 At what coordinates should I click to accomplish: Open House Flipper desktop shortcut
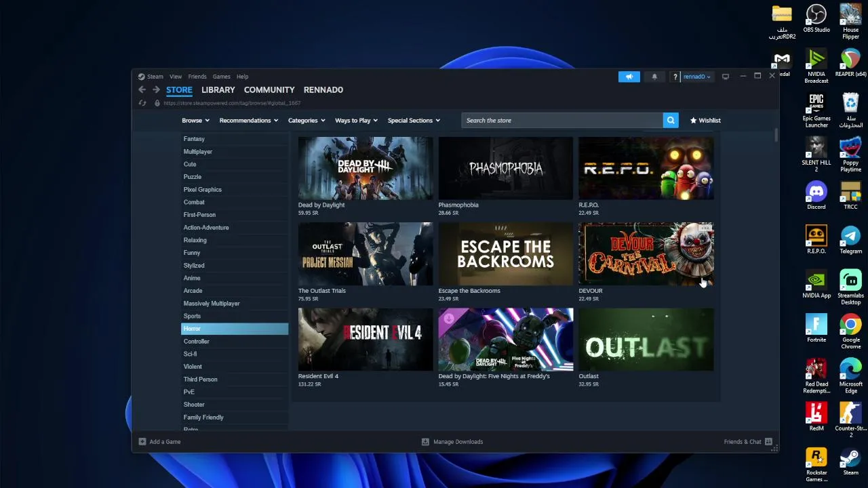coord(850,22)
